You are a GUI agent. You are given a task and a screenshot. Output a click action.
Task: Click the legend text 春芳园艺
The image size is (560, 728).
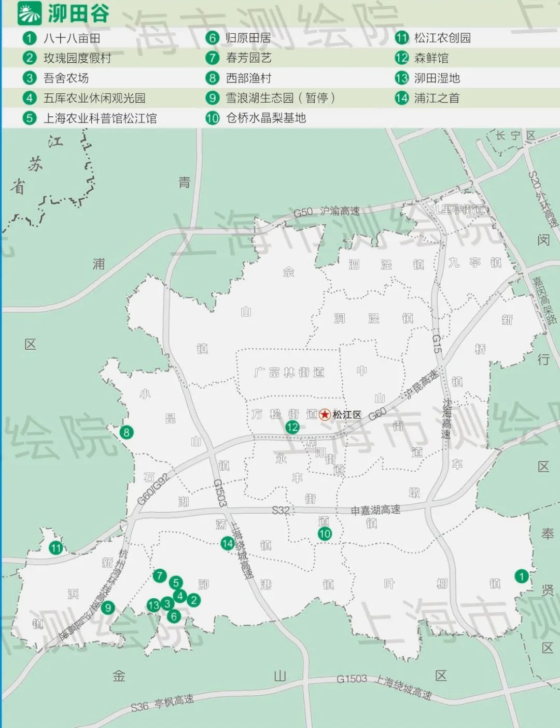click(248, 58)
